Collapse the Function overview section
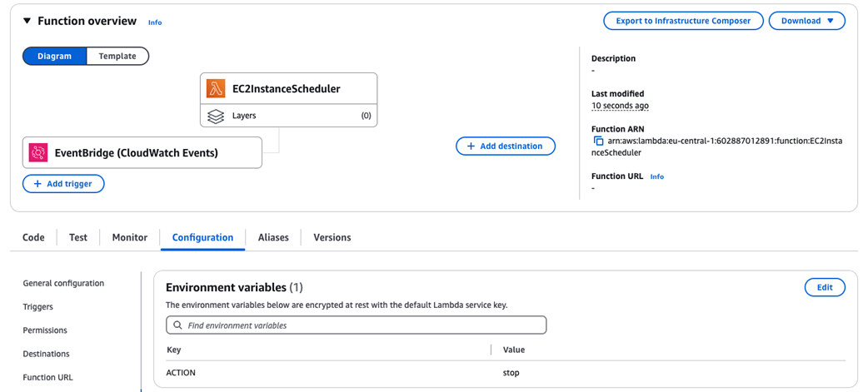The height and width of the screenshot is (392, 868). [27, 21]
